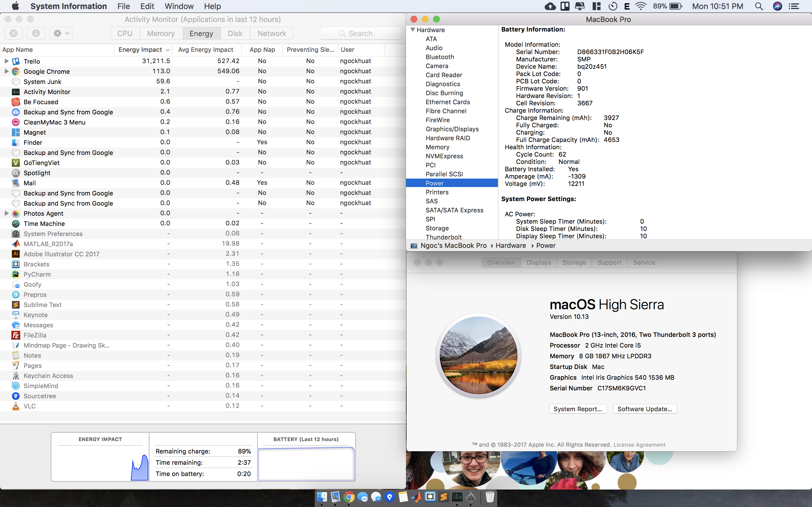
Task: Expand the Google Chrome process row
Action: click(6, 71)
